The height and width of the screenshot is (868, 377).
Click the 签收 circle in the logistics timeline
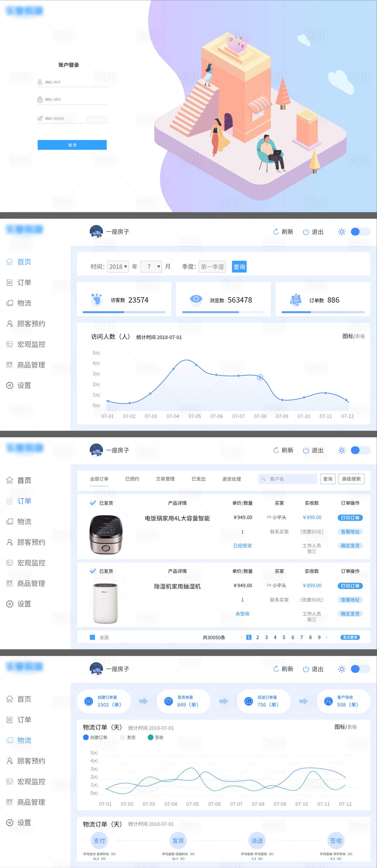[336, 841]
